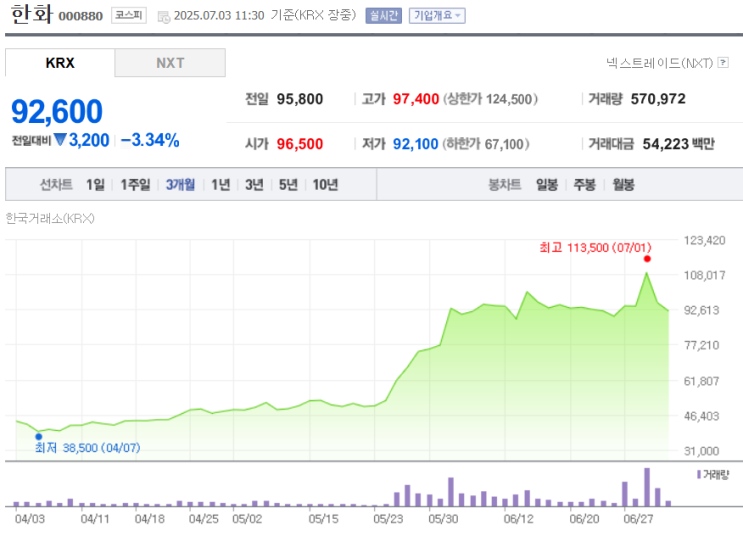Viewport: 743px width, 536px height.
Task: Click the 92,613 price axis label
Action: click(x=702, y=310)
